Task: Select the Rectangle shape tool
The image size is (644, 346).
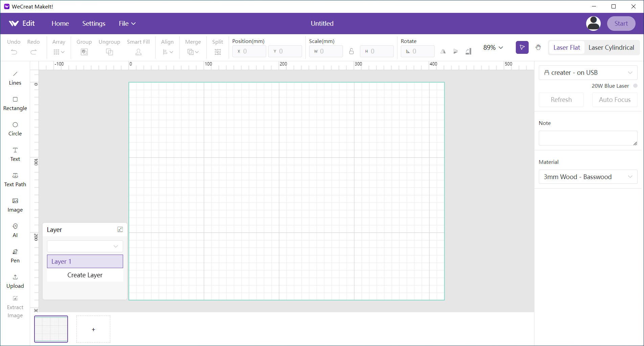Action: coord(15,104)
